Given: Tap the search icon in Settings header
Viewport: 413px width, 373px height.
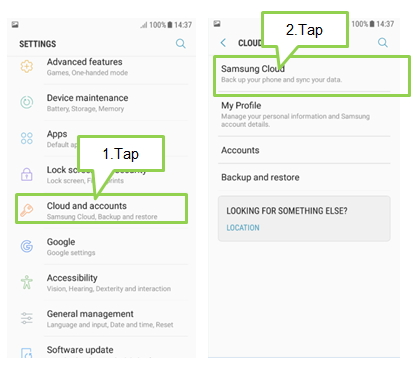Looking at the screenshot, I should pos(180,44).
